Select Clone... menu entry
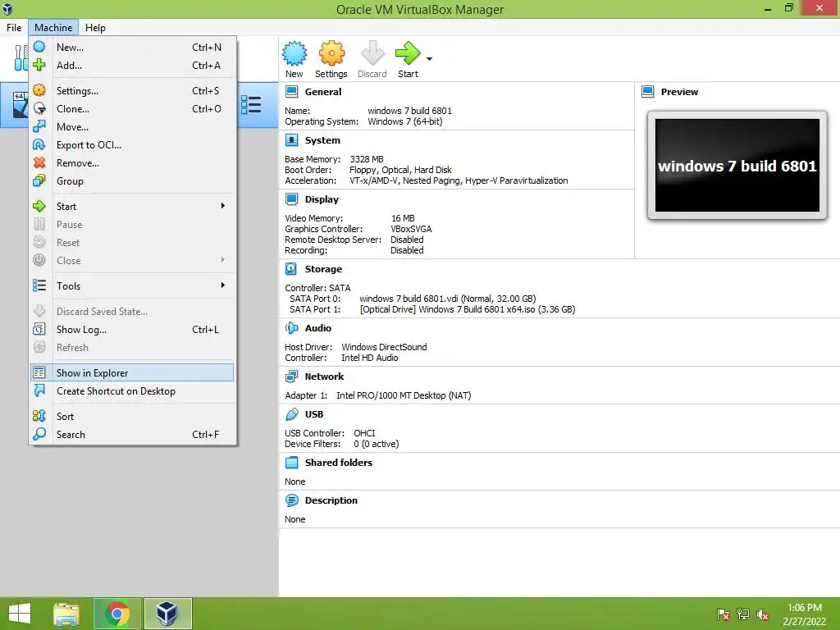Viewport: 840px width, 630px height. coord(133,109)
